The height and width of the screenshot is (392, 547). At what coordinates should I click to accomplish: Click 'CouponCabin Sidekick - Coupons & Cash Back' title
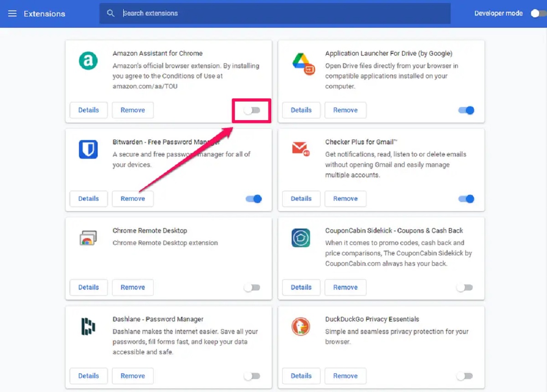394,231
